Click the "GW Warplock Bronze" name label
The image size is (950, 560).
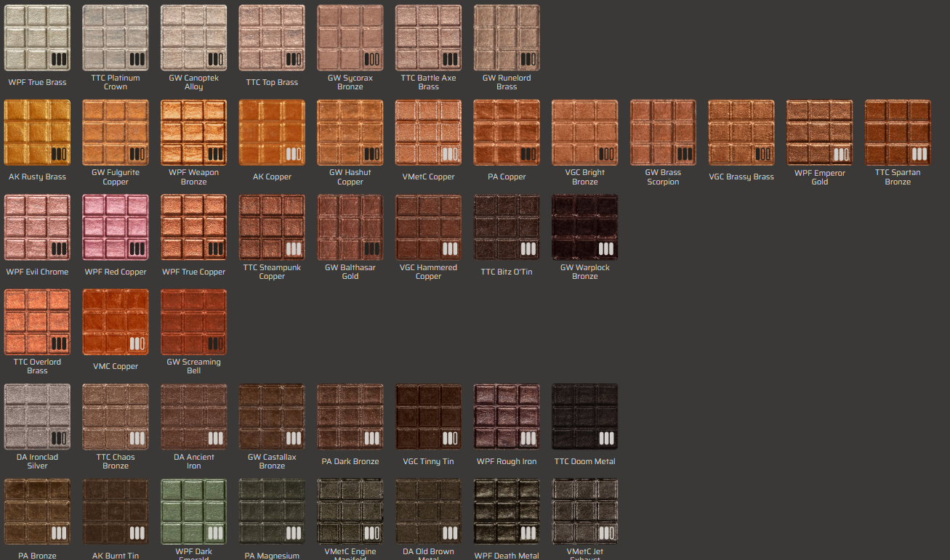click(x=585, y=272)
